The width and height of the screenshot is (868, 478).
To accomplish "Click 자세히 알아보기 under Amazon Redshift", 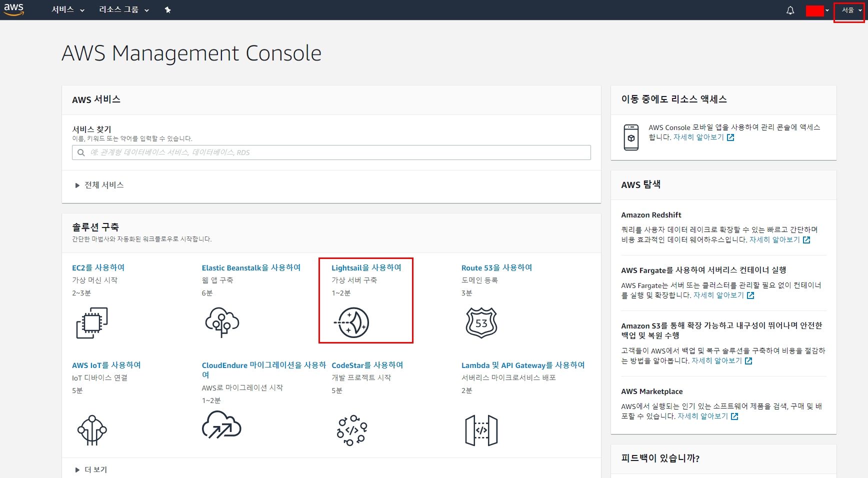I will (x=774, y=239).
